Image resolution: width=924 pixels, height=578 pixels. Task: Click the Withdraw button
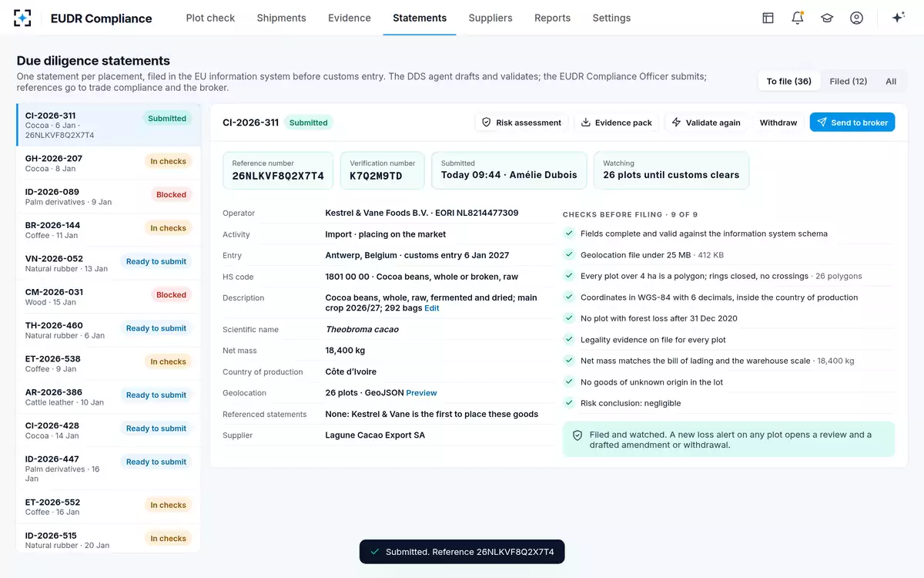[x=778, y=122]
